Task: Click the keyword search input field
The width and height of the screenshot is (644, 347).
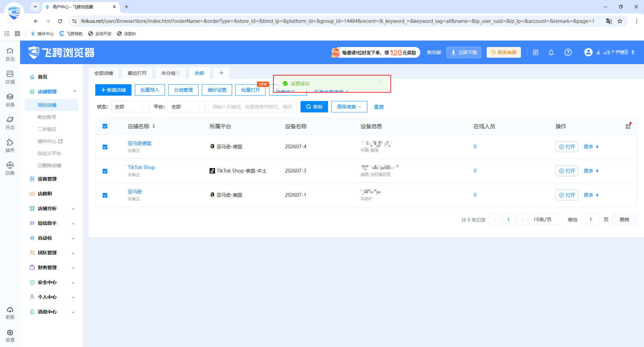Action: click(253, 107)
